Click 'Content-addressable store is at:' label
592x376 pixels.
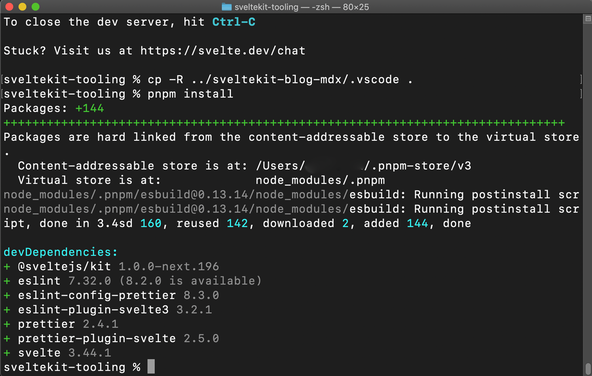pyautogui.click(x=133, y=166)
